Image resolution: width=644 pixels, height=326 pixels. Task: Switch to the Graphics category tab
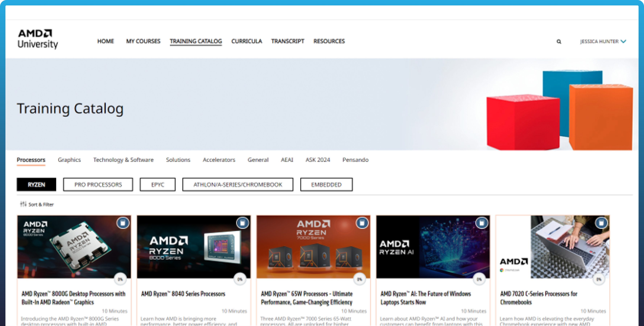[69, 160]
